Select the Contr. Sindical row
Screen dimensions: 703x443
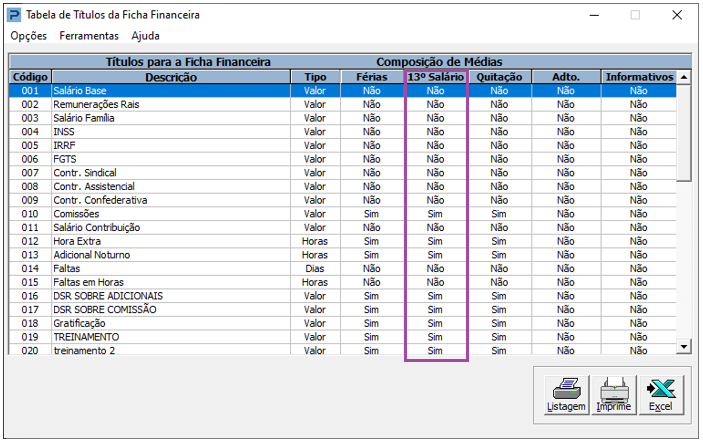click(343, 173)
